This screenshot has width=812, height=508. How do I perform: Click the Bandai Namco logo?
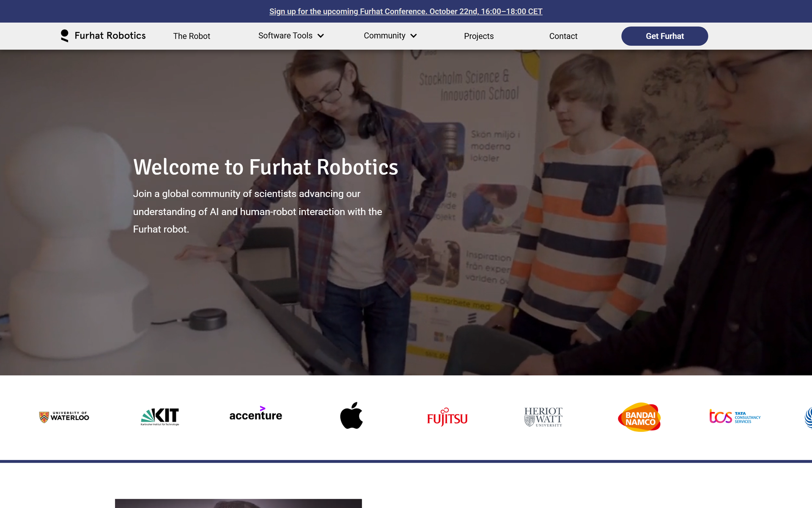click(639, 417)
